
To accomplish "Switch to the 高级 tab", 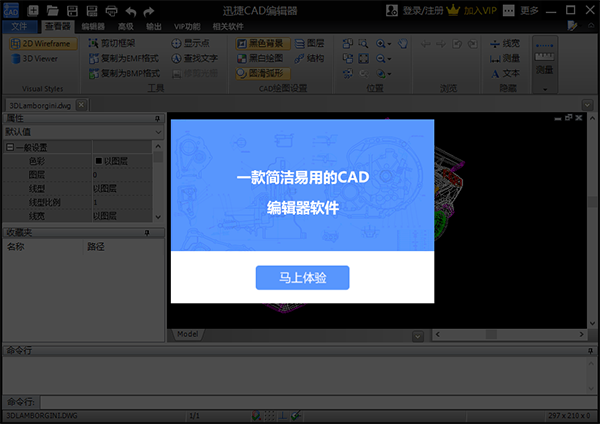I will (126, 26).
